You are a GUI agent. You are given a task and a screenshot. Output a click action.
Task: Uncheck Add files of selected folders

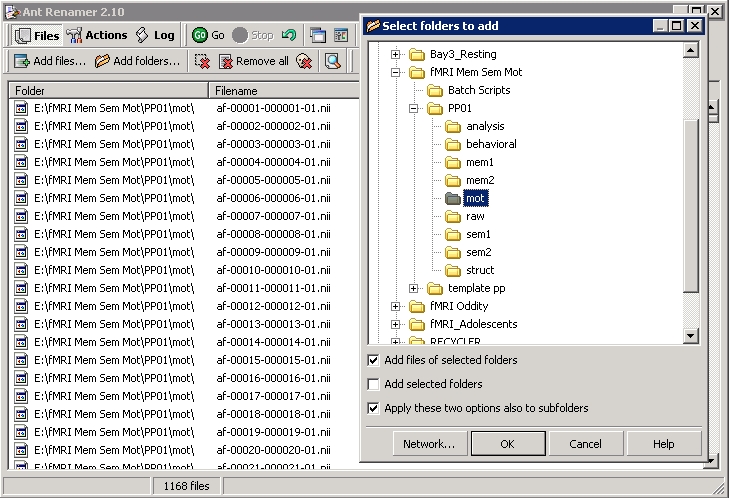click(373, 360)
